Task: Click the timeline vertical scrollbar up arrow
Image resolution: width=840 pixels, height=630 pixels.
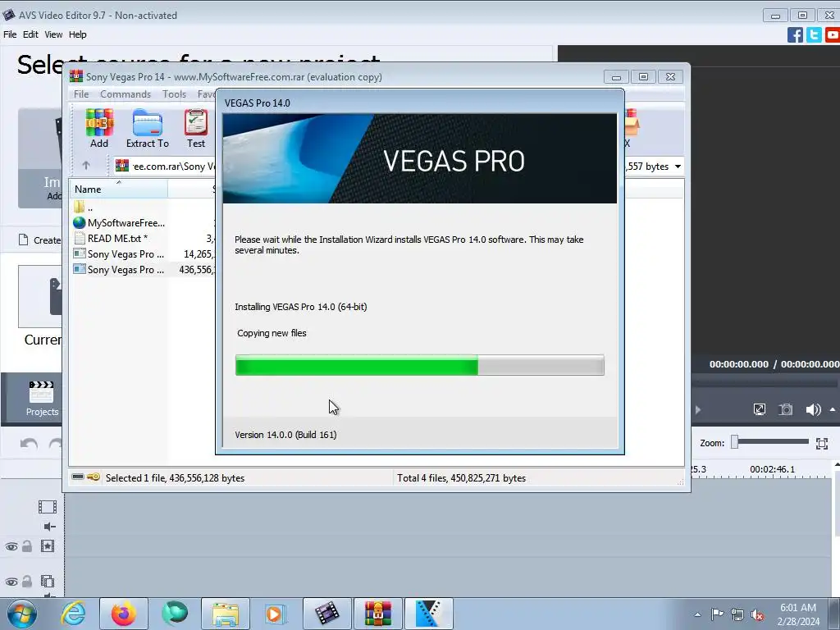Action: click(x=836, y=466)
